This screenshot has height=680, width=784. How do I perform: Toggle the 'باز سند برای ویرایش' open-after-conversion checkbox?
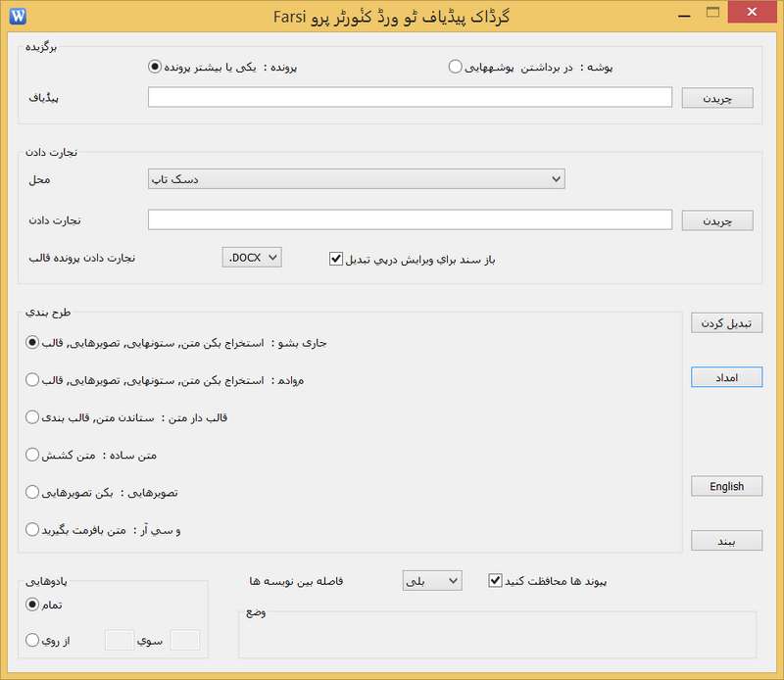tap(336, 259)
